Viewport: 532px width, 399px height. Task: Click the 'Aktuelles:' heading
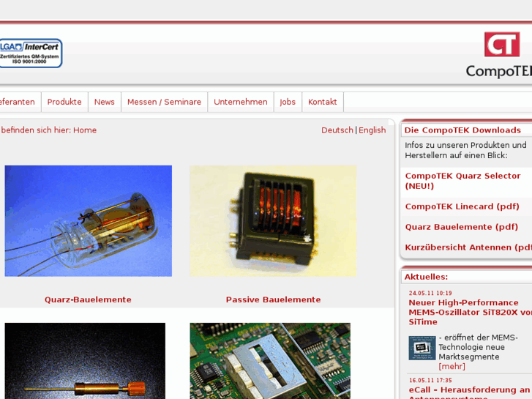426,277
